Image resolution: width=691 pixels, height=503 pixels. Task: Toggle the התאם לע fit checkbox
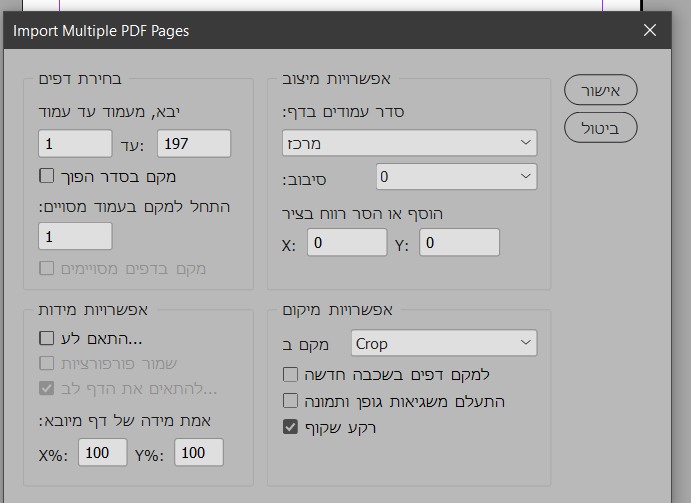46,339
